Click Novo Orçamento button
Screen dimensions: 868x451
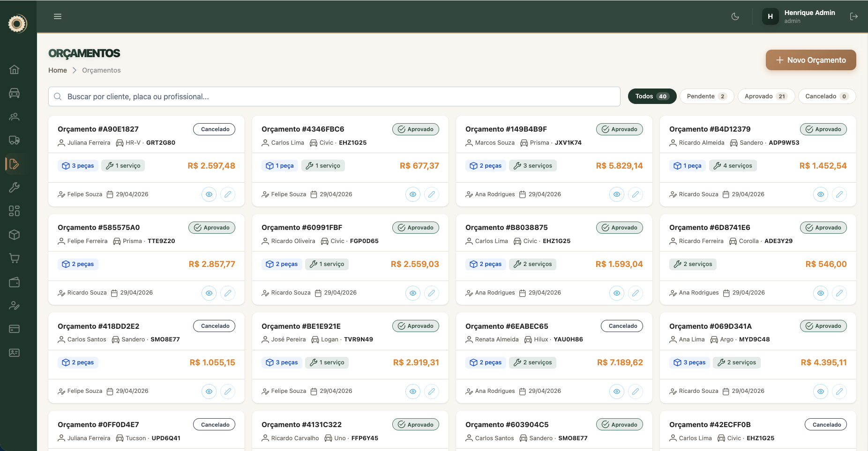tap(811, 60)
